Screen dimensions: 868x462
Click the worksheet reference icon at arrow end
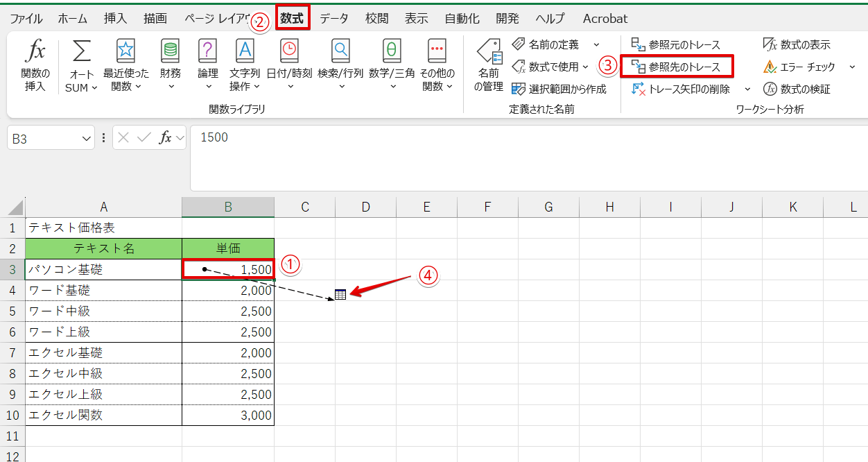340,294
